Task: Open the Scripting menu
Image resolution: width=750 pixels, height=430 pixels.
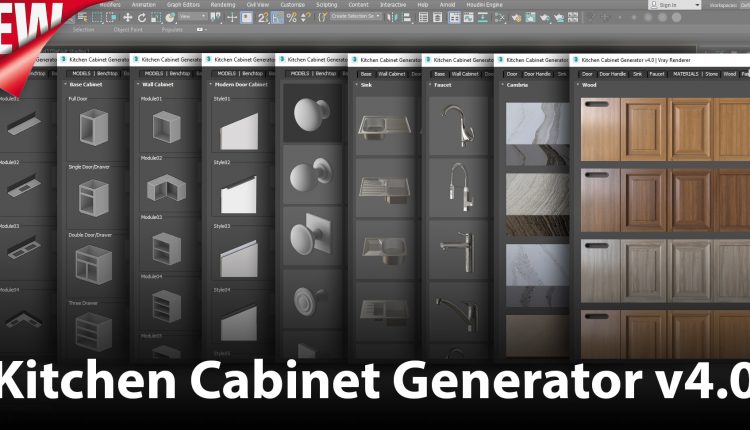Action: [x=326, y=4]
